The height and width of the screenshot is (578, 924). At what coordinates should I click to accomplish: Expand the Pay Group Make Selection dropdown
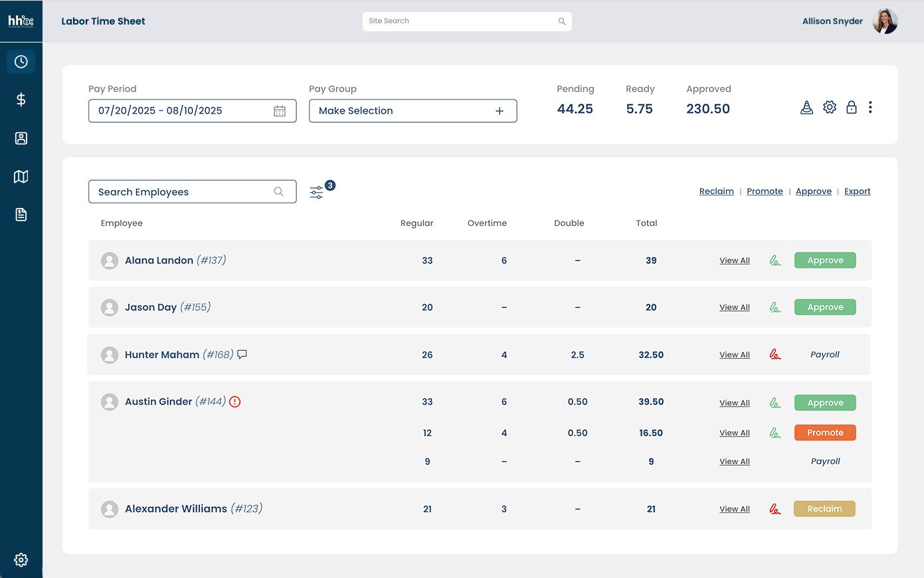(x=413, y=111)
